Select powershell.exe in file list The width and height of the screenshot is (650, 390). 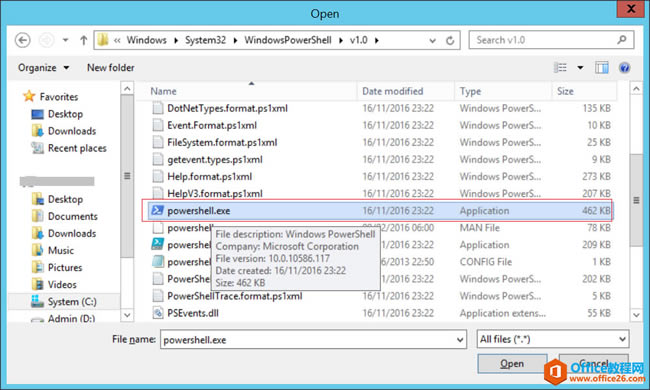point(381,211)
